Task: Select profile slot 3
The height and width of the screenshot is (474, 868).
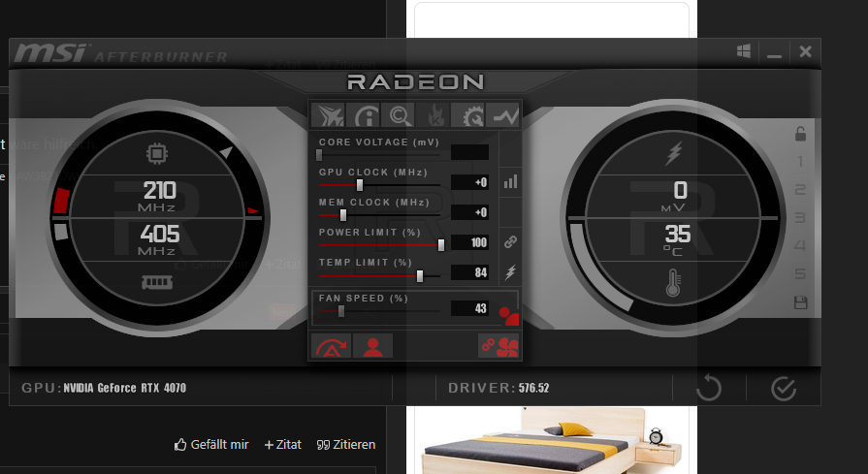Action: pyautogui.click(x=800, y=217)
